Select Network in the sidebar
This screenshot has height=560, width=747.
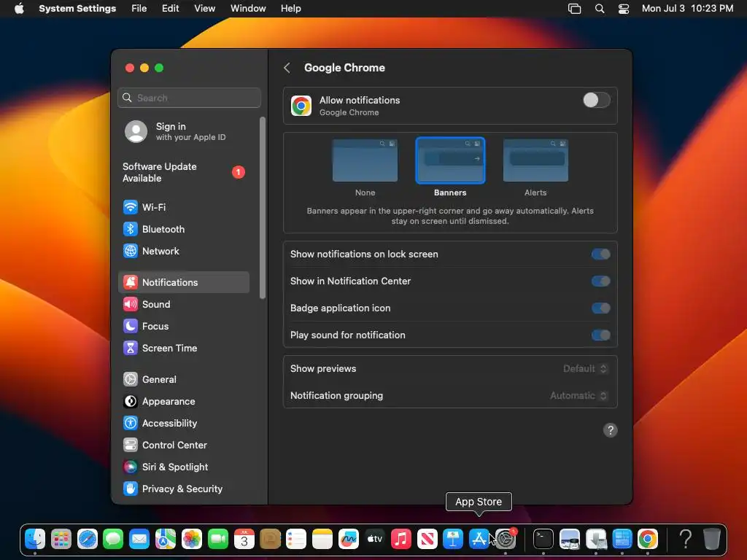pyautogui.click(x=183, y=251)
